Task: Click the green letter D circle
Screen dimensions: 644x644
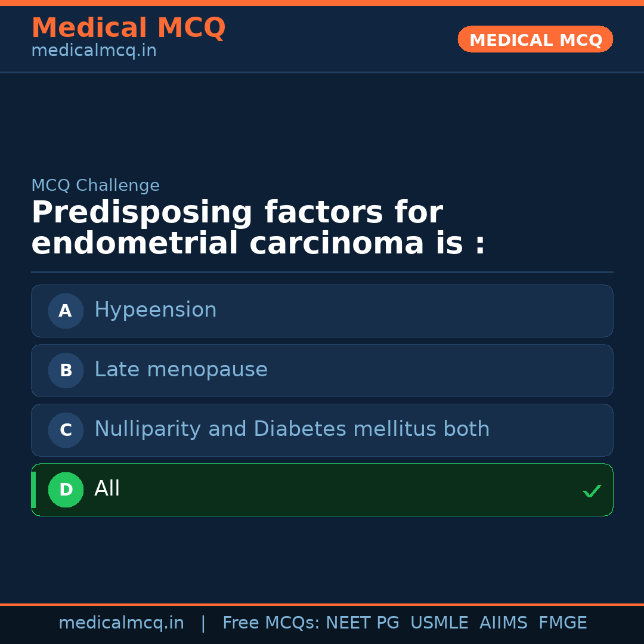Action: pos(66,490)
